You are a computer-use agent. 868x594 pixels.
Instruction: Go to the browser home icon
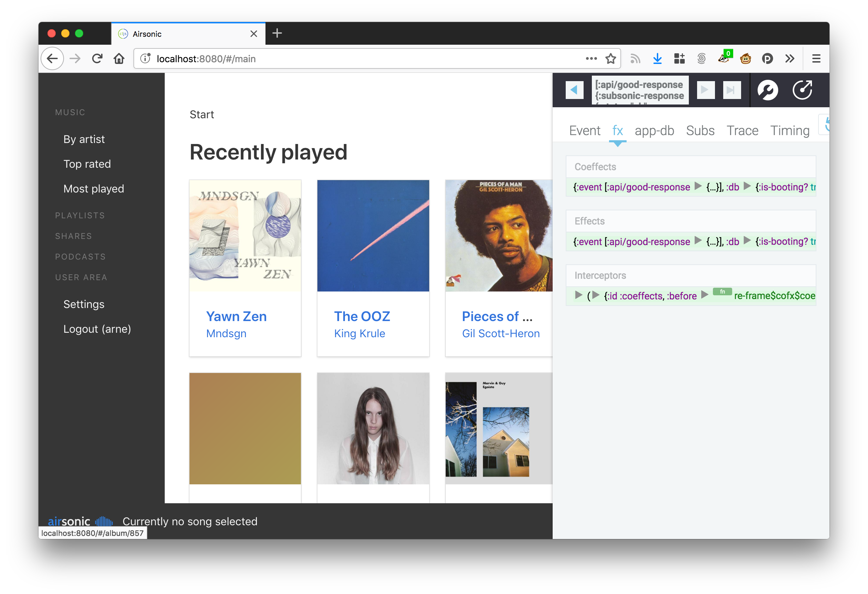coord(119,59)
